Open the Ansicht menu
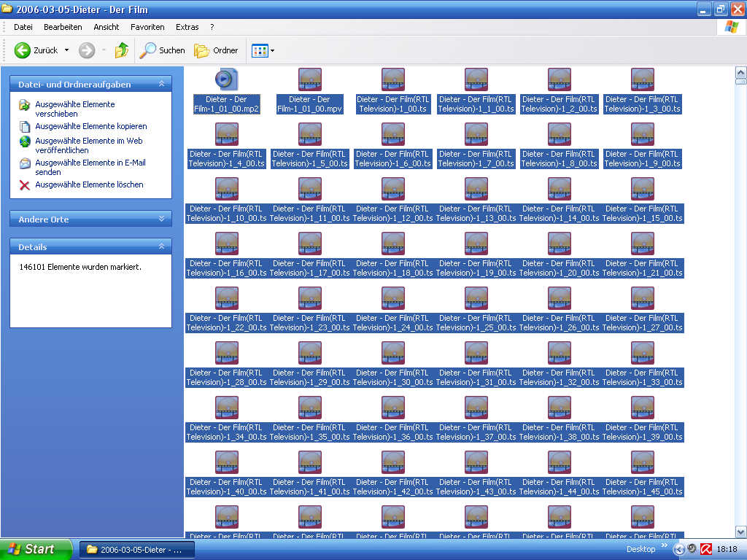Screen dimensions: 747x560 107,27
